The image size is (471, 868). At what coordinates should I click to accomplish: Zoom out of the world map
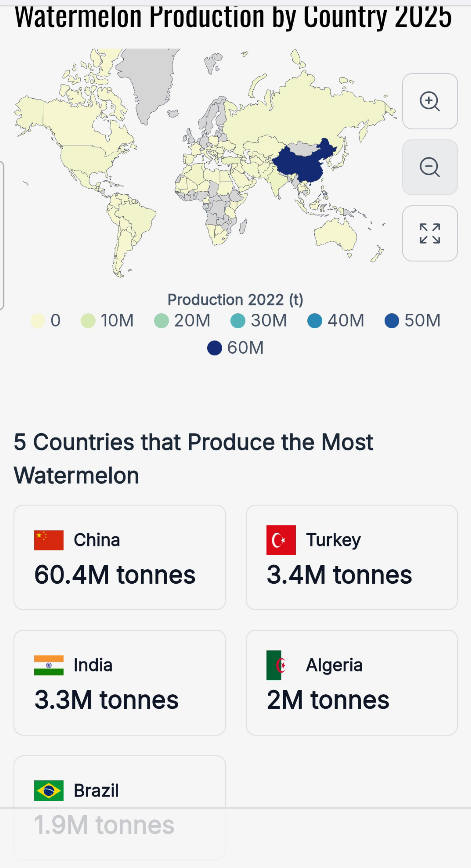pos(430,167)
